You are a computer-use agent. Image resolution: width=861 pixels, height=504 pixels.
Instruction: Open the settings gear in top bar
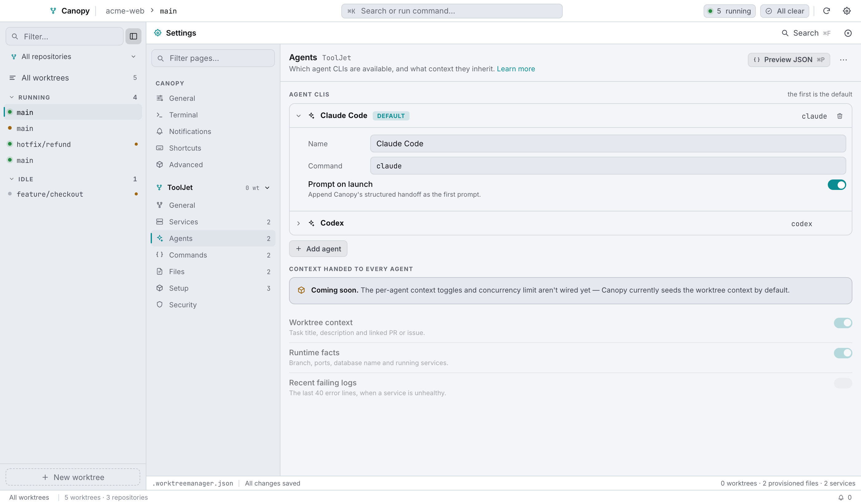coord(847,11)
